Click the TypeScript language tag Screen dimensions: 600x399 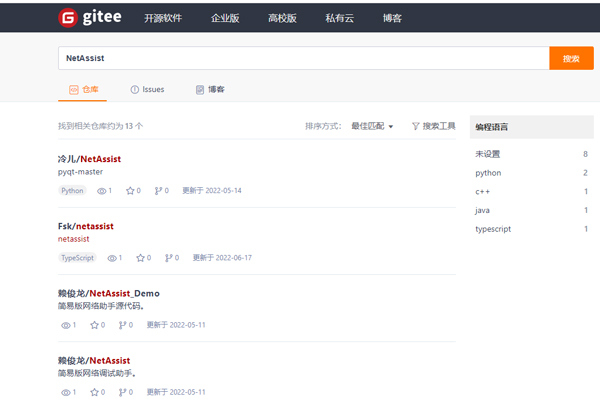(x=77, y=258)
